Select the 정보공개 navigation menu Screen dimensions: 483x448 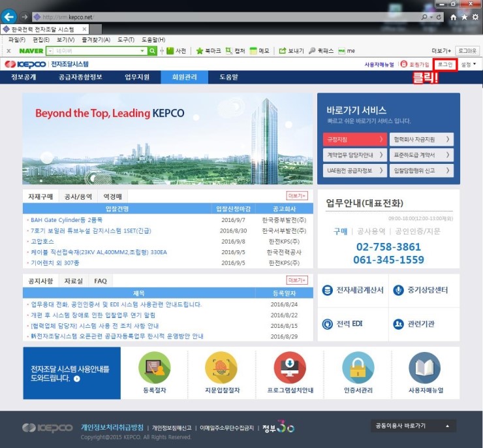[23, 77]
